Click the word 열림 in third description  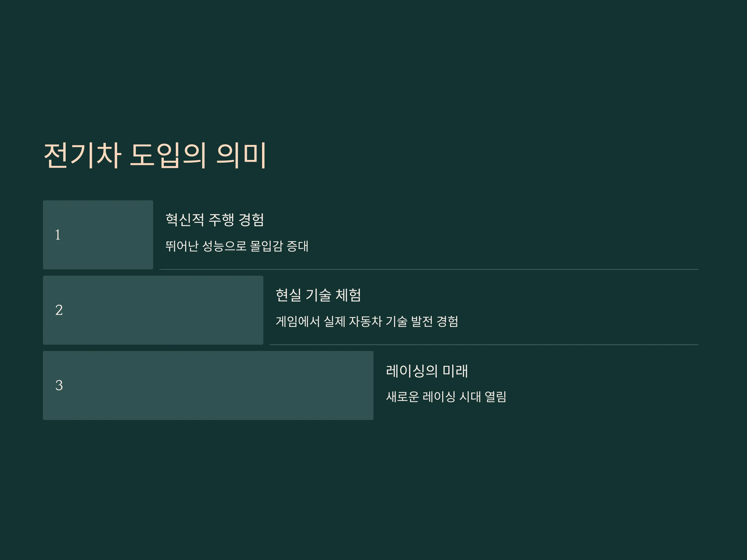coord(496,397)
